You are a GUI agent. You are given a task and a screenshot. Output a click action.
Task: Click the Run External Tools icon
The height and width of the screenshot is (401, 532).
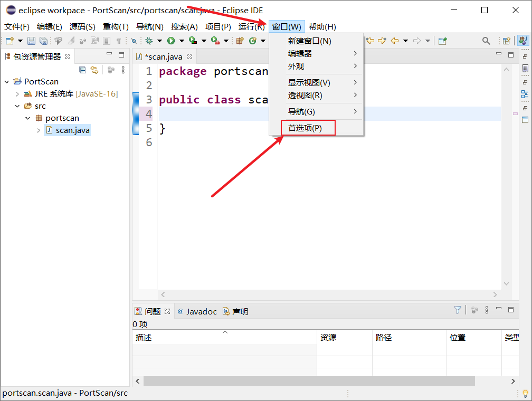point(215,41)
